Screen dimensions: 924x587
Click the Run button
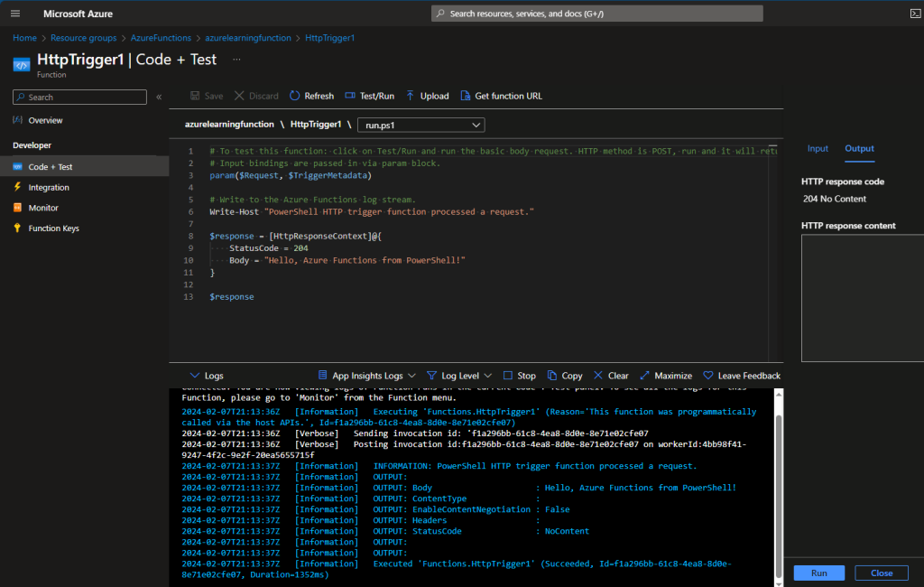tap(818, 573)
